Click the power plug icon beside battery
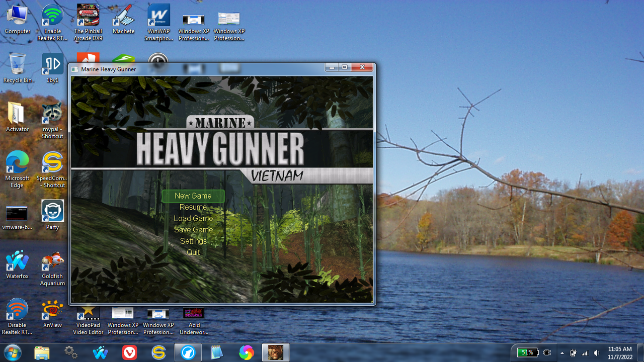644x362 pixels. click(547, 352)
